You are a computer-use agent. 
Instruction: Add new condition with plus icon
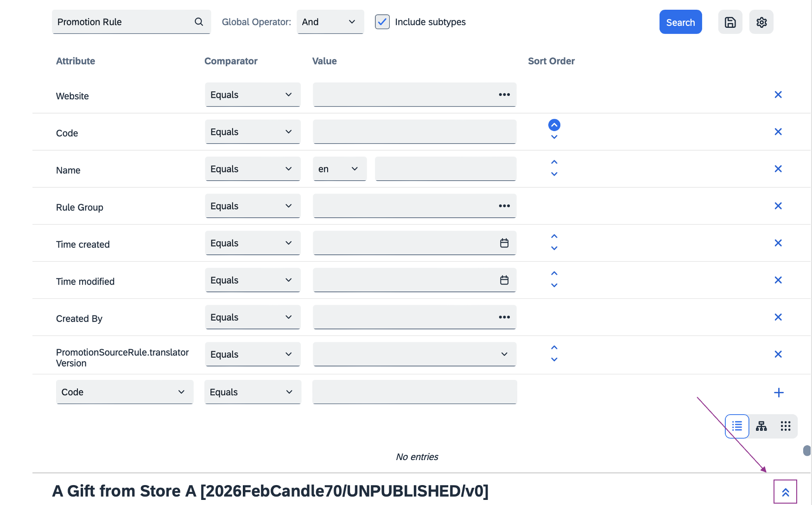coord(778,393)
